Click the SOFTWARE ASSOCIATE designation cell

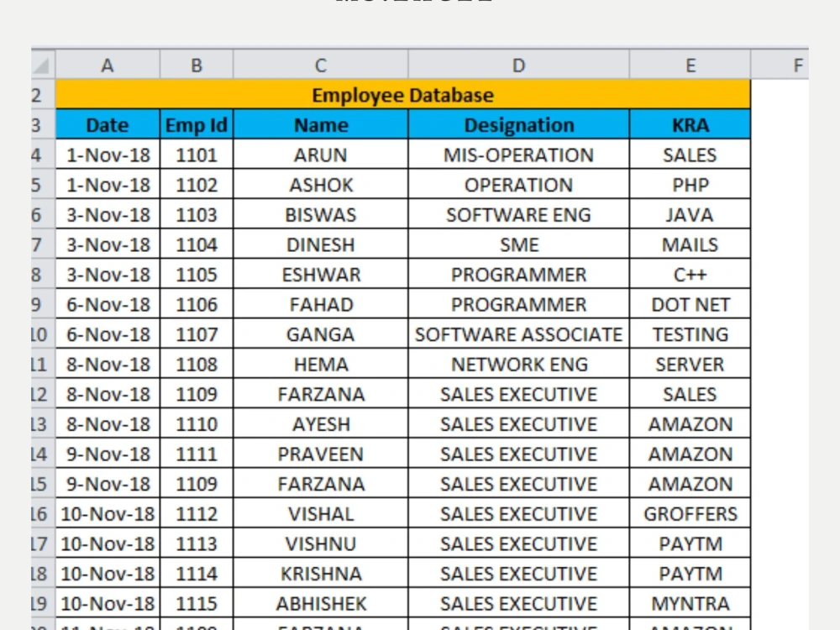click(x=519, y=334)
